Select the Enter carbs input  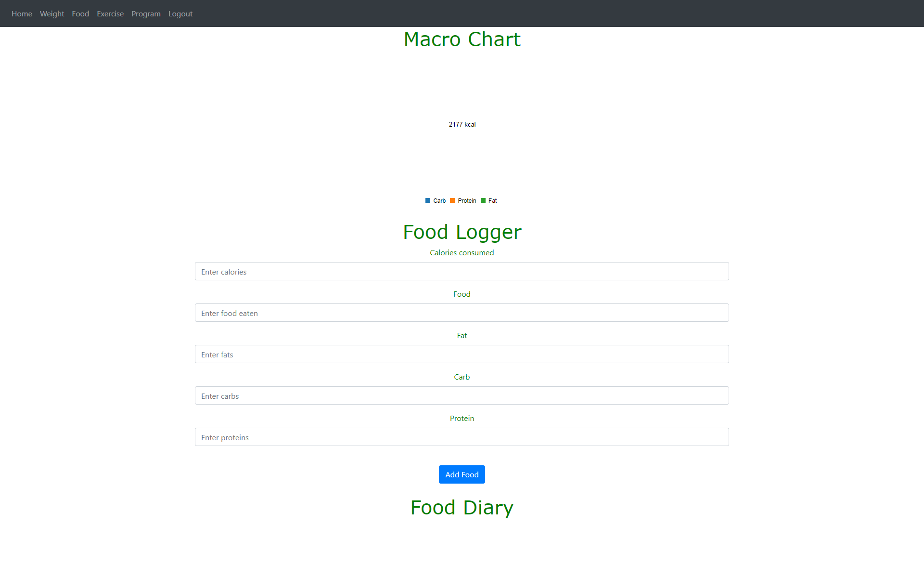pyautogui.click(x=462, y=395)
